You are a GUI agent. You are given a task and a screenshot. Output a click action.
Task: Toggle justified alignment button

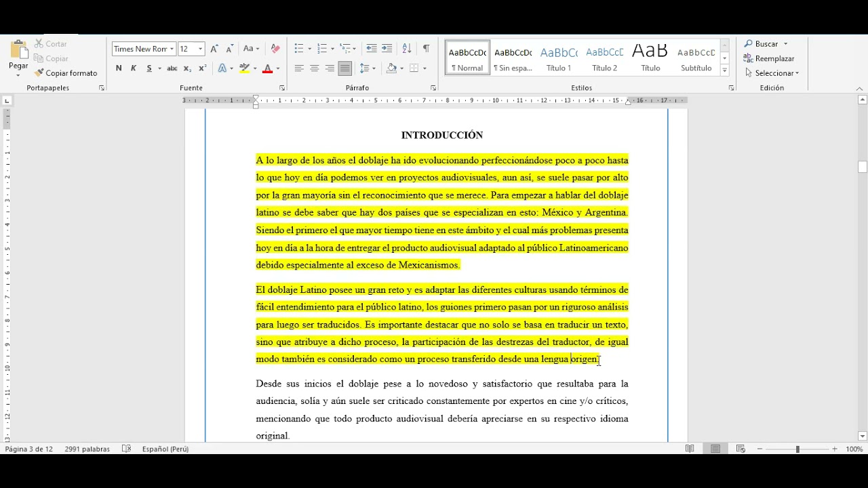345,68
